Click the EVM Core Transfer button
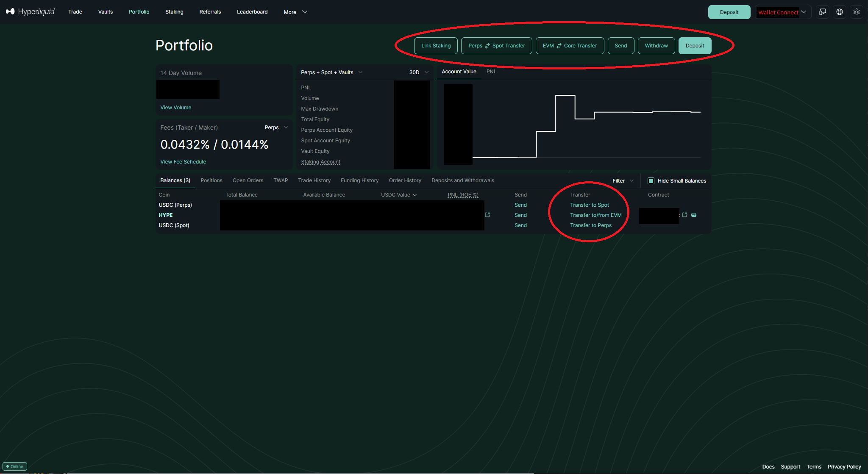This screenshot has width=868, height=474. [570, 46]
